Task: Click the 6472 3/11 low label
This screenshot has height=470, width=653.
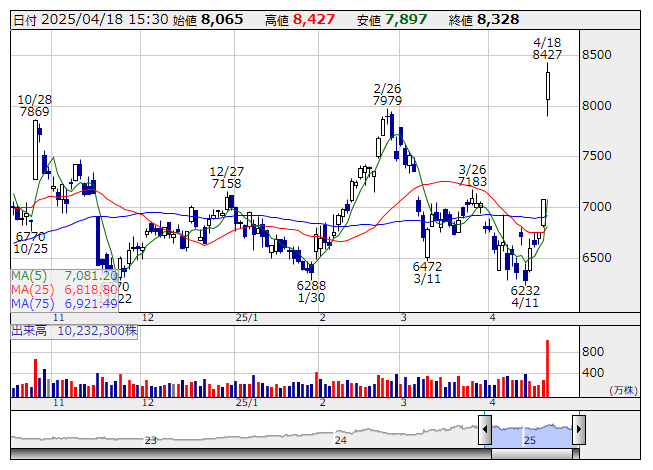Action: point(427,272)
